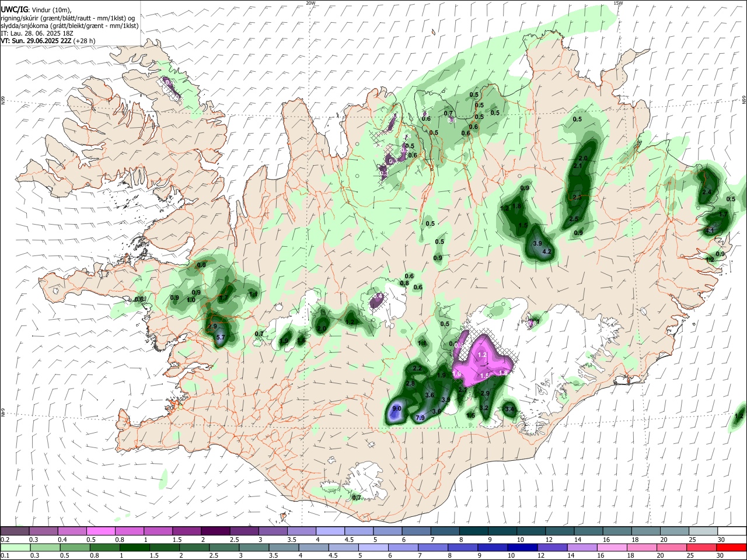Click the medium green 0.8–1 rain legend swatch
Viewport: 747px width, 560px height.
coord(104,547)
